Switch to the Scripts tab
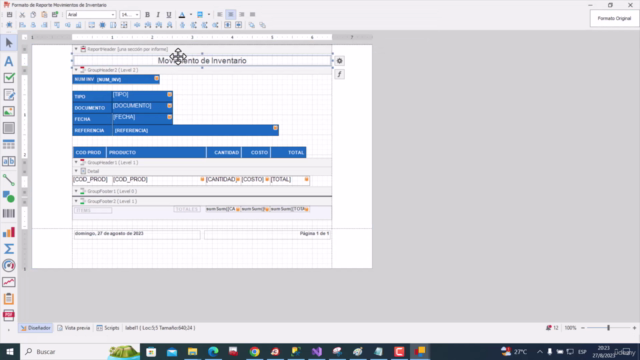This screenshot has height=360, width=640. point(108,328)
